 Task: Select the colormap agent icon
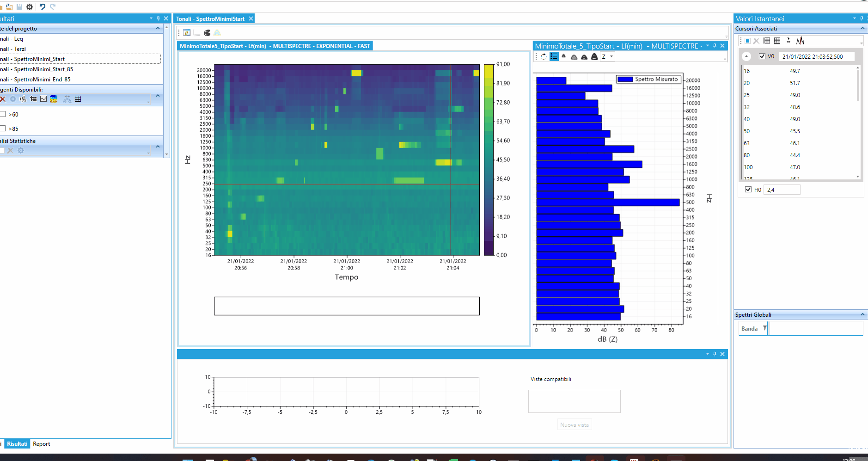click(x=54, y=98)
